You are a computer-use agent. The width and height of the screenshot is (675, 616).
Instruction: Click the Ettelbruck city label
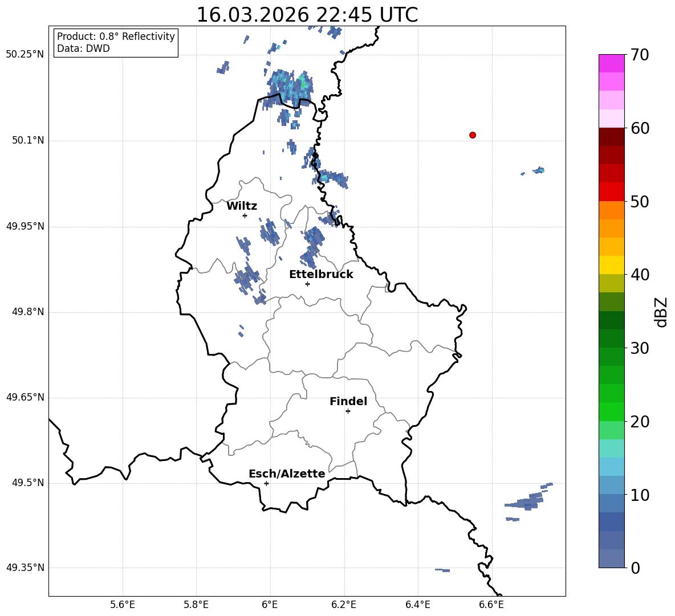[321, 275]
